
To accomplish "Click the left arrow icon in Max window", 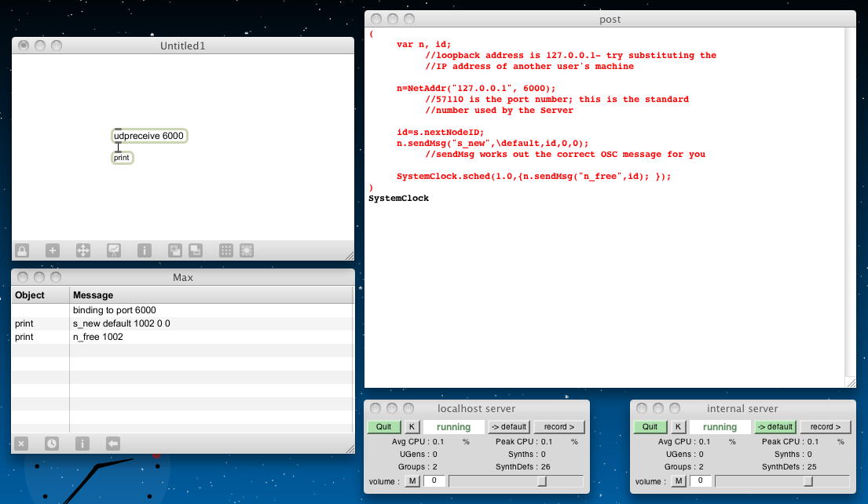I will [x=112, y=444].
